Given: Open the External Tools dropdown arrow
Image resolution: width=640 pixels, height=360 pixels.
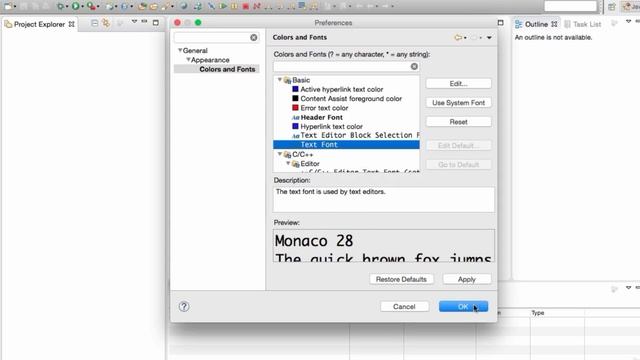Looking at the screenshot, I should pyautogui.click(x=98, y=7).
